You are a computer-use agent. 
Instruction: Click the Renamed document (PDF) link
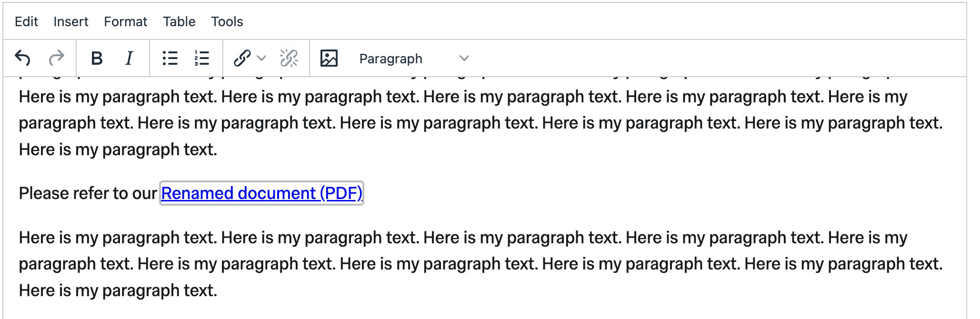pos(261,193)
